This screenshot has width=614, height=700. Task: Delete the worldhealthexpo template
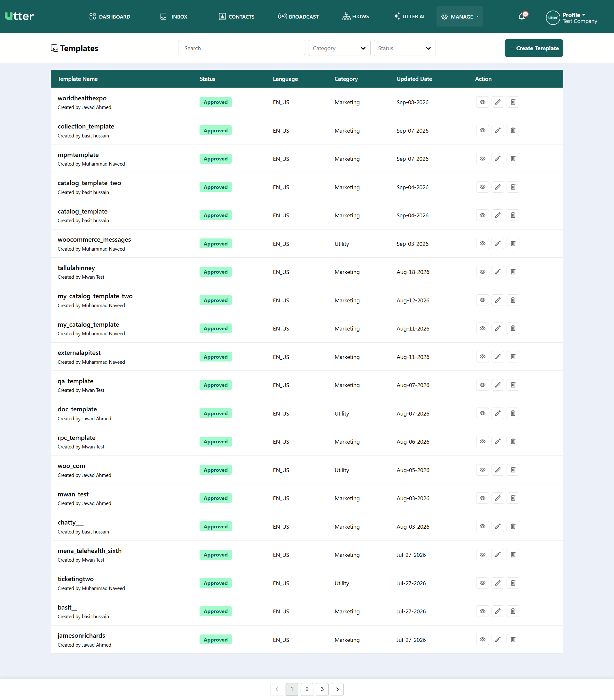click(x=513, y=102)
